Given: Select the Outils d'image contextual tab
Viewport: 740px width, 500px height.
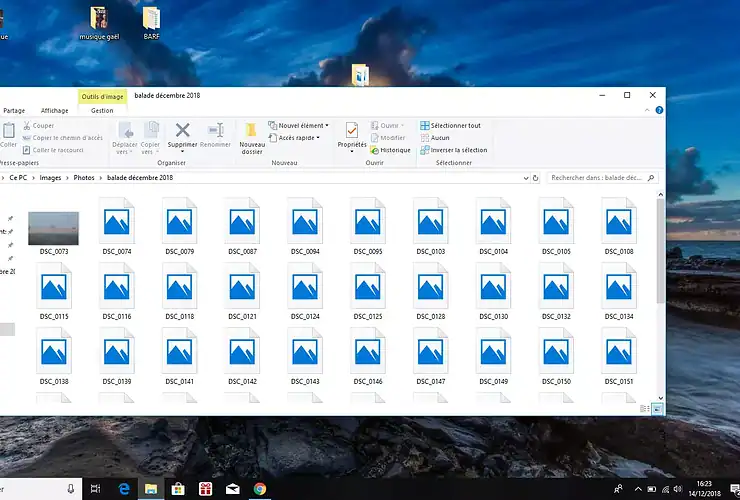Looking at the screenshot, I should pos(102,96).
